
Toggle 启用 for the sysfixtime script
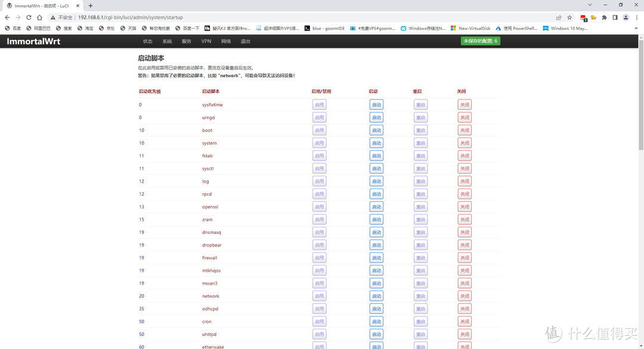[x=319, y=104]
